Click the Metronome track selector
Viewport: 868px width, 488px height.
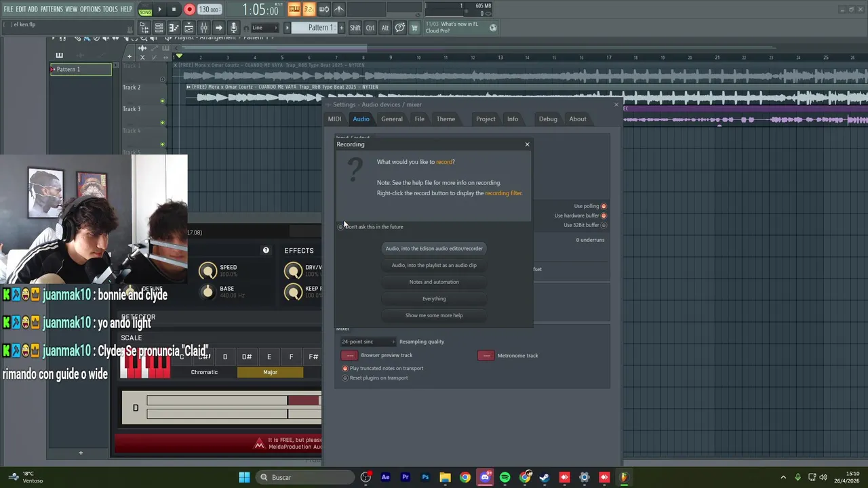(486, 355)
